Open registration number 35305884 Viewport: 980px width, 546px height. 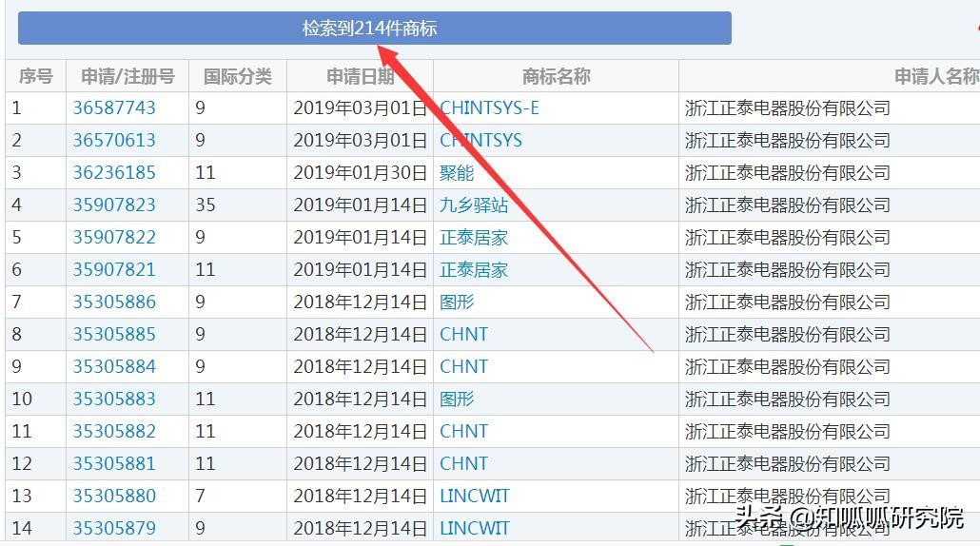114,367
